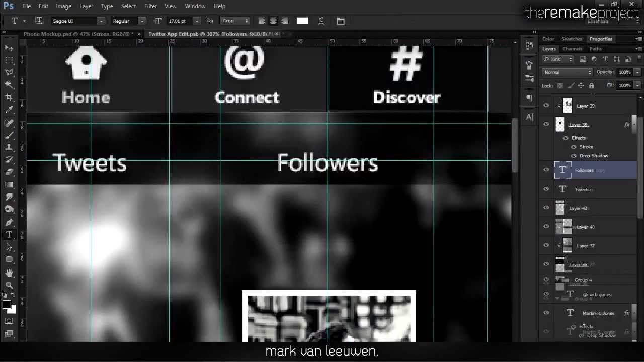Collapse Layer 38 effects list

coord(633,125)
